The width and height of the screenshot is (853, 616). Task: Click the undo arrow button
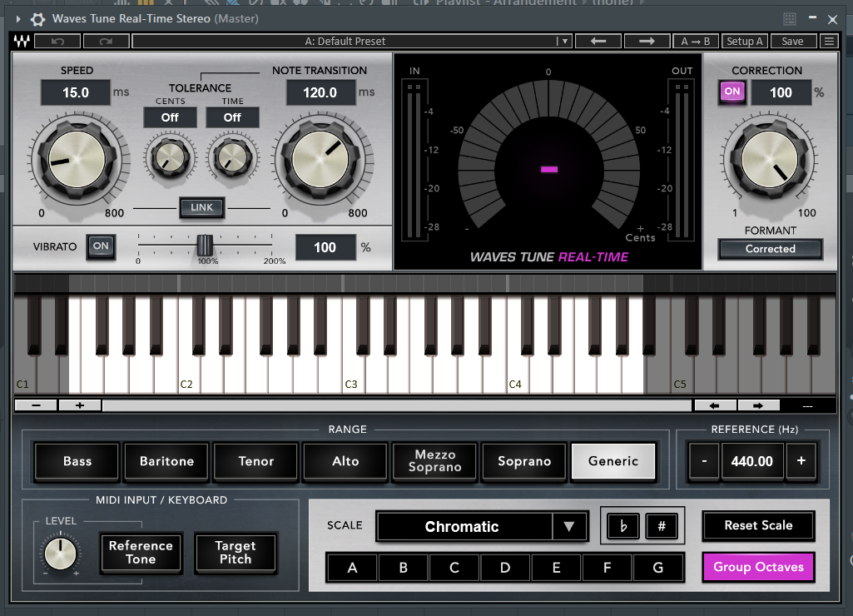coord(57,42)
